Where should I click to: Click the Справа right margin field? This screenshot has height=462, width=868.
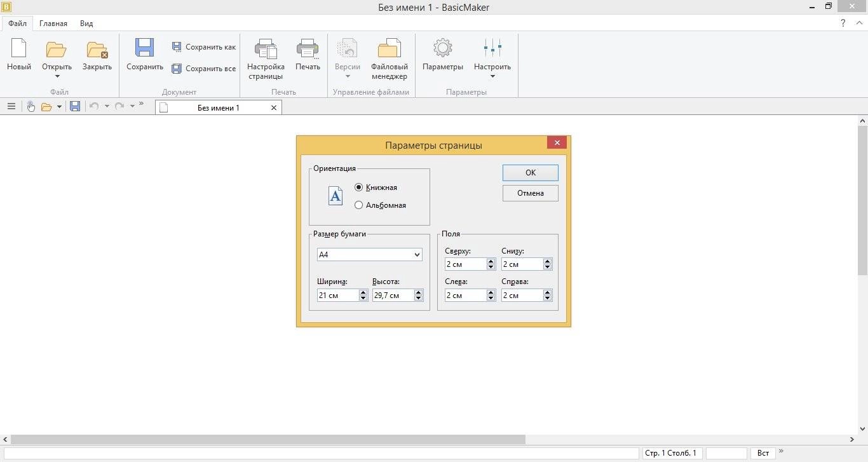click(522, 296)
